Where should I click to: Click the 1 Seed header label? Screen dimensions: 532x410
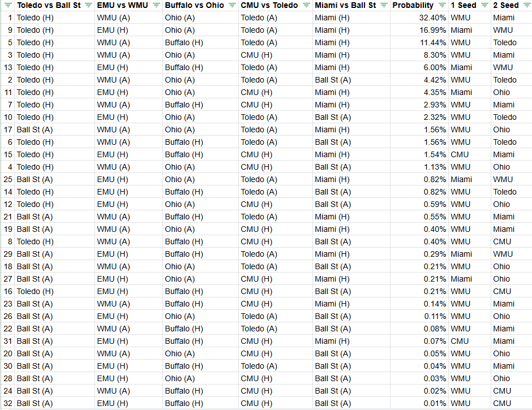click(464, 6)
